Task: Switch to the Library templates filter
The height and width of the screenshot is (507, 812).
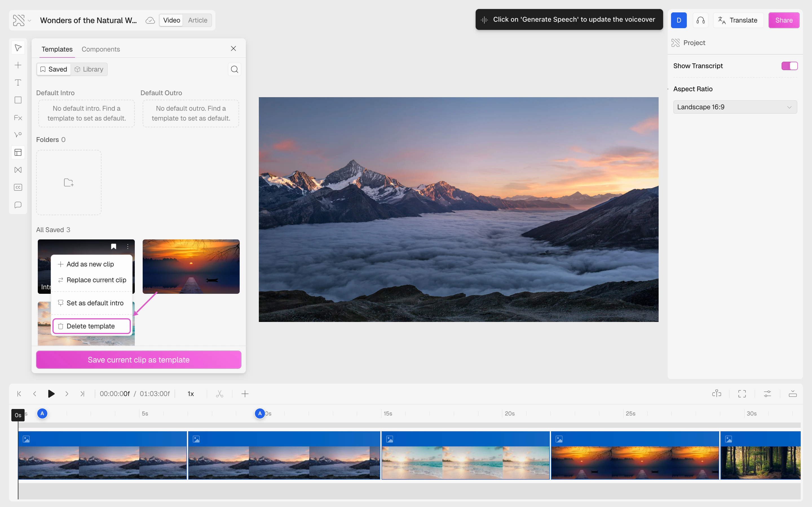Action: 89,69
